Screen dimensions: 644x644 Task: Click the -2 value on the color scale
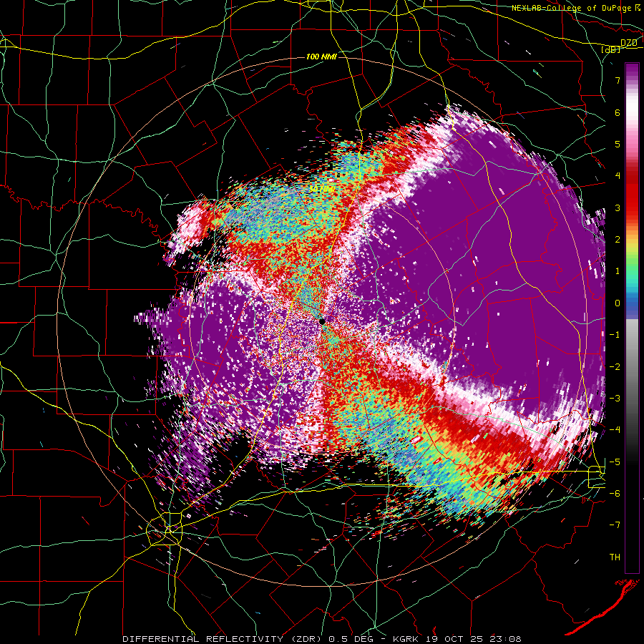(615, 366)
